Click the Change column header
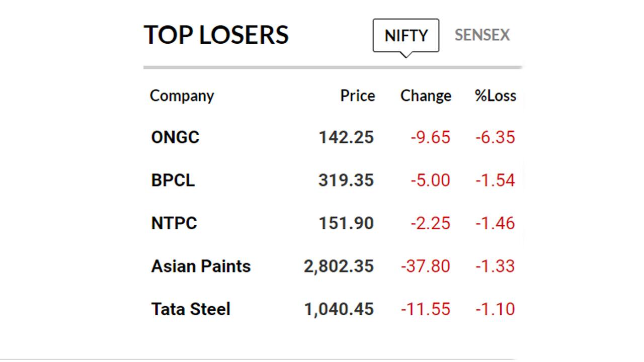The height and width of the screenshot is (362, 644). point(426,96)
